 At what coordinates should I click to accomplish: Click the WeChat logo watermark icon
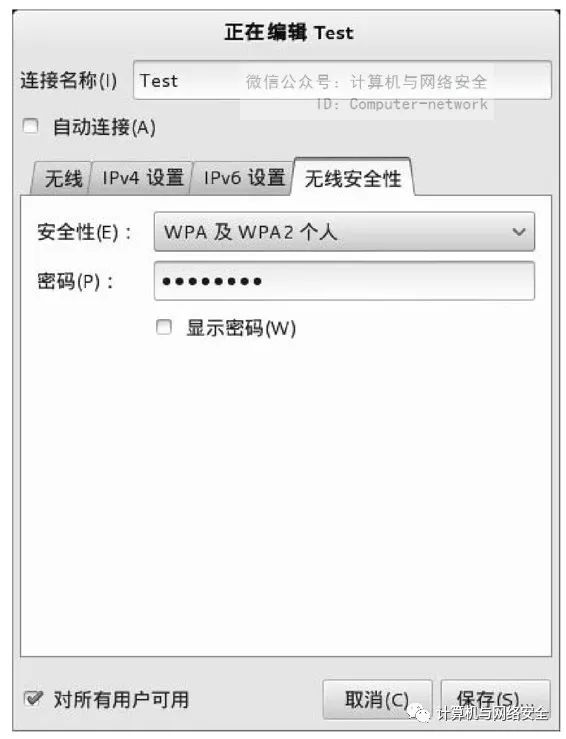419,712
